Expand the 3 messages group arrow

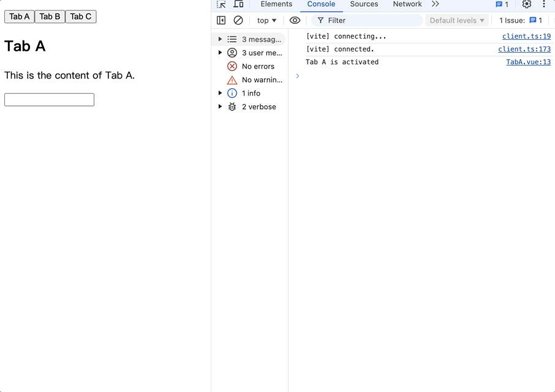[220, 39]
